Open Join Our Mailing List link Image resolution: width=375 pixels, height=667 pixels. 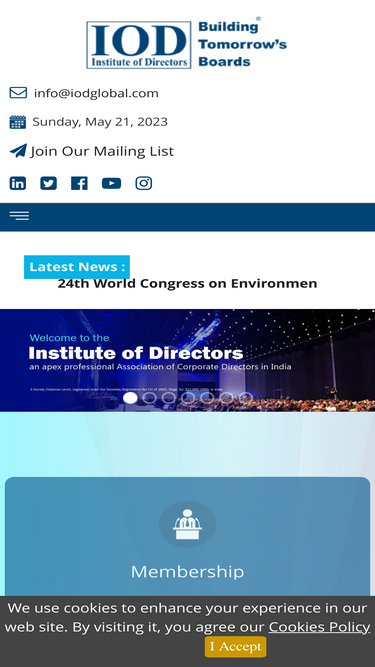[x=102, y=151]
